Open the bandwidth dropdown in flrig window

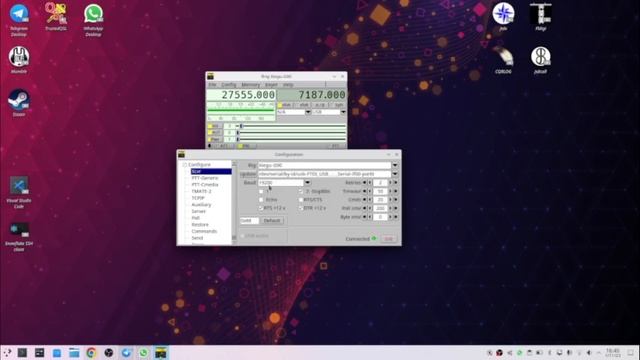tap(308, 112)
